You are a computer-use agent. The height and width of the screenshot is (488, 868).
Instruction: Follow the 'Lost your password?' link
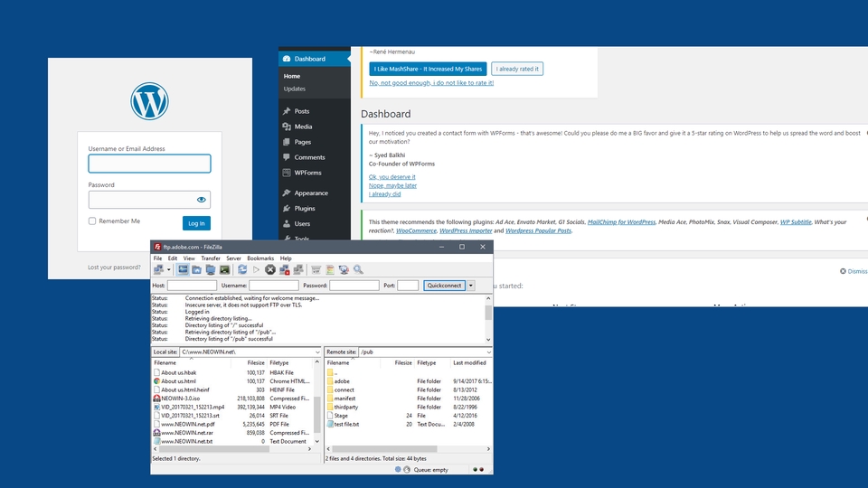[x=114, y=267]
